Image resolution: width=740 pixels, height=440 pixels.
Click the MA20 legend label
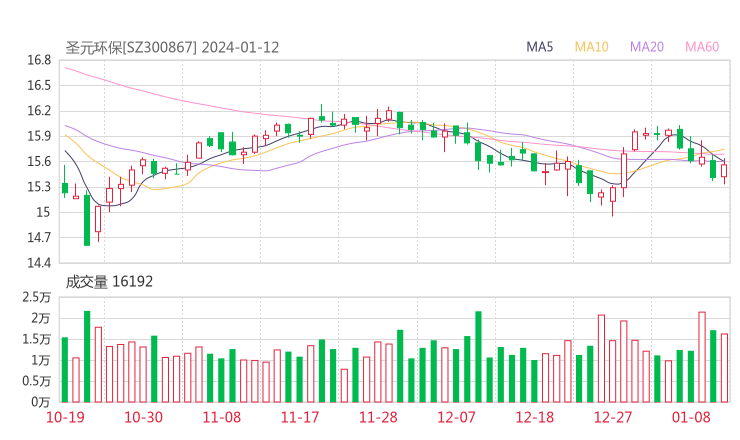pos(647,47)
